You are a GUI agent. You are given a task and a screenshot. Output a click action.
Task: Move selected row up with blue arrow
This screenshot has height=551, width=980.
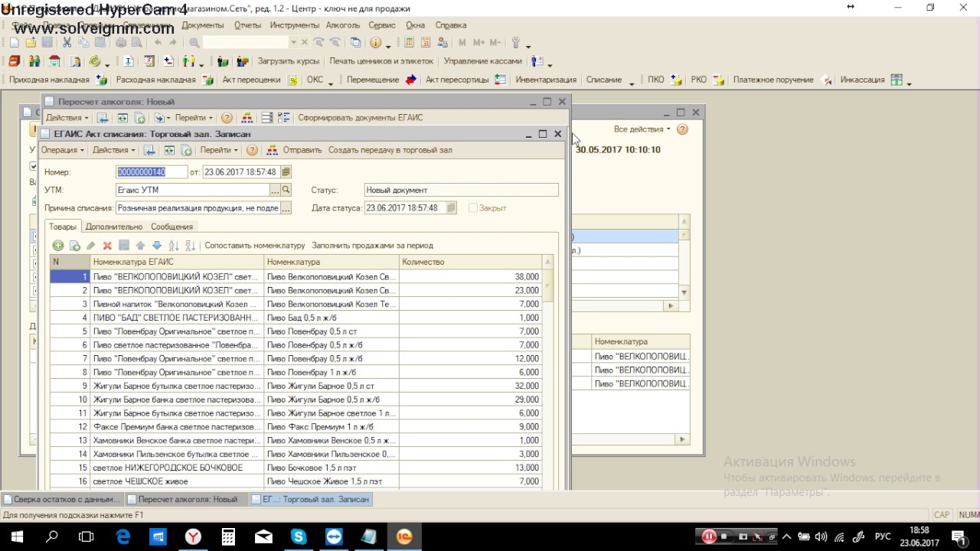tap(140, 246)
